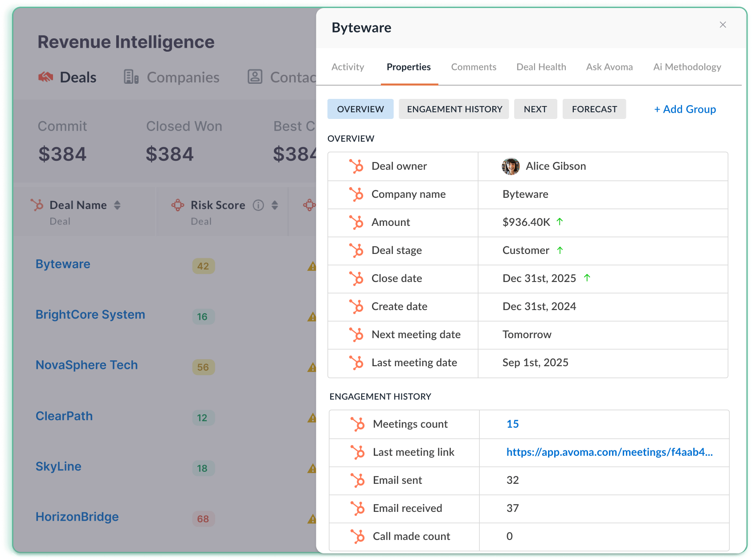This screenshot has width=752, height=560.
Task: Click the Avoma icon beside Risk Score
Action: click(x=178, y=205)
